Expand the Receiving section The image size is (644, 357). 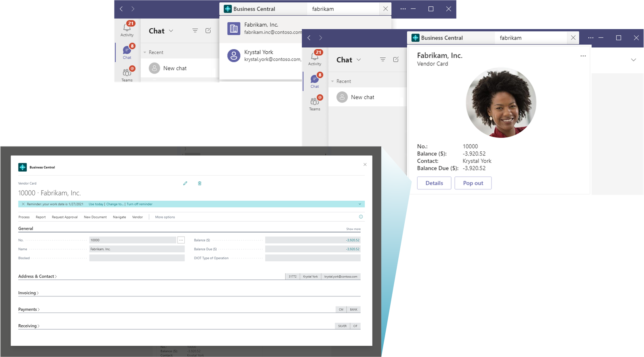[29, 326]
